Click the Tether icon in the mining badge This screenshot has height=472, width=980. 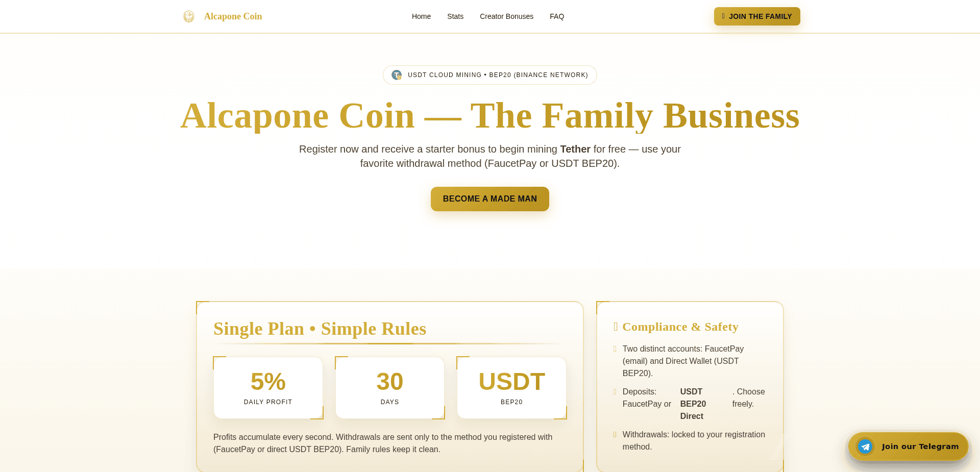397,75
